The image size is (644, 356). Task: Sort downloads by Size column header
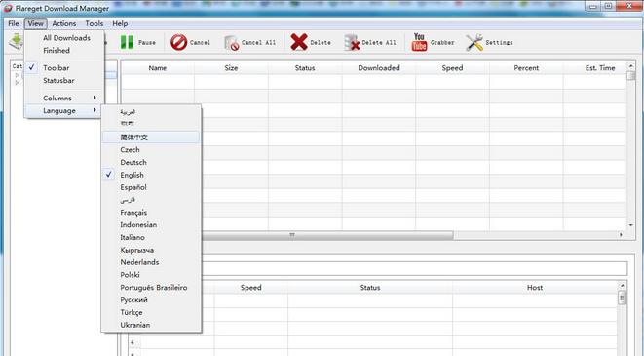[x=231, y=68]
